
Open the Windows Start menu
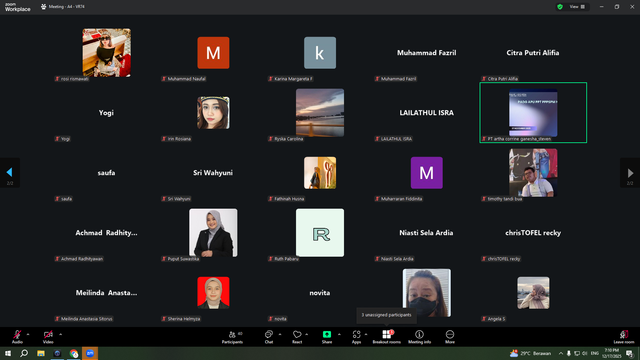click(x=8, y=353)
